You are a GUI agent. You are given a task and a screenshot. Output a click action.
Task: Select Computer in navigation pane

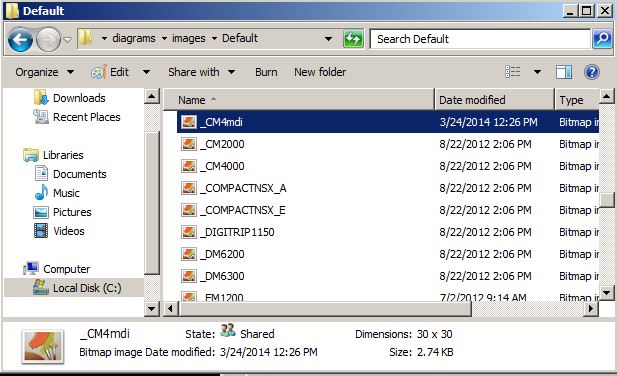coord(67,269)
